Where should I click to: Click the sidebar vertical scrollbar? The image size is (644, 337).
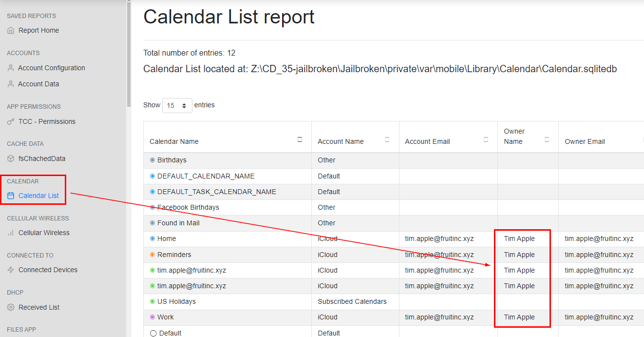tap(129, 54)
